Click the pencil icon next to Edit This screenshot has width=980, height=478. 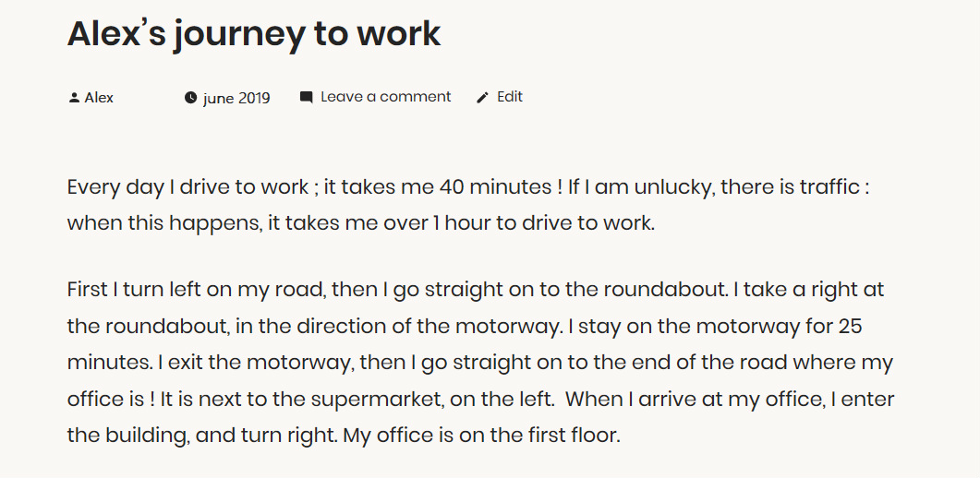click(482, 98)
